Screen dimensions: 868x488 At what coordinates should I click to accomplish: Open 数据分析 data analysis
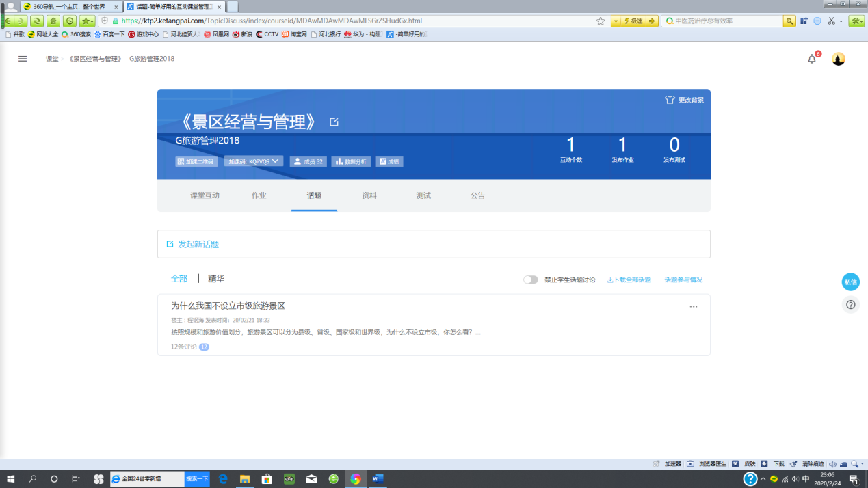[x=351, y=161]
